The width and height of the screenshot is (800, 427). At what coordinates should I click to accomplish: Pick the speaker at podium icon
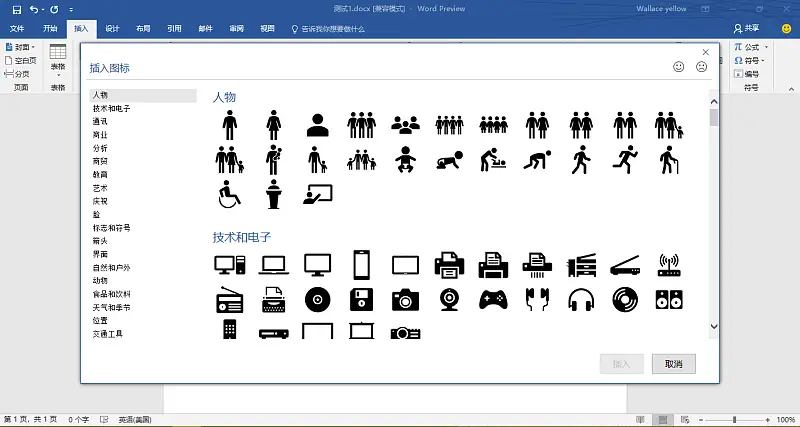click(273, 194)
